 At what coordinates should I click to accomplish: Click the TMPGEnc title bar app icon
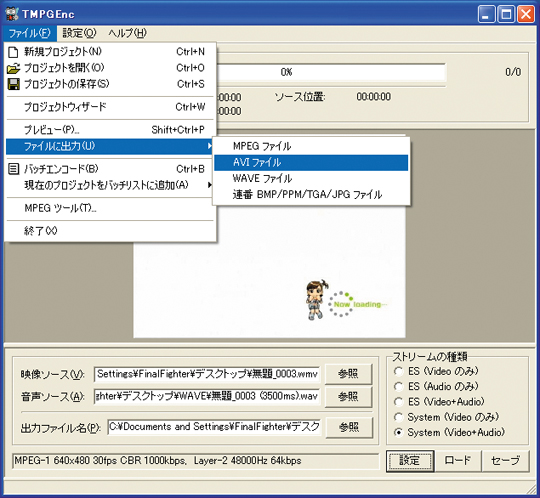tap(12, 14)
